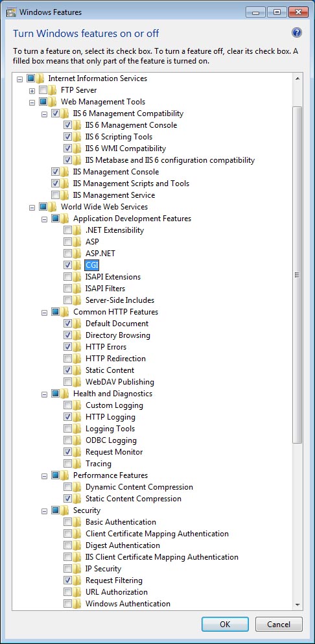Collapse the Performance Features node

point(44,475)
